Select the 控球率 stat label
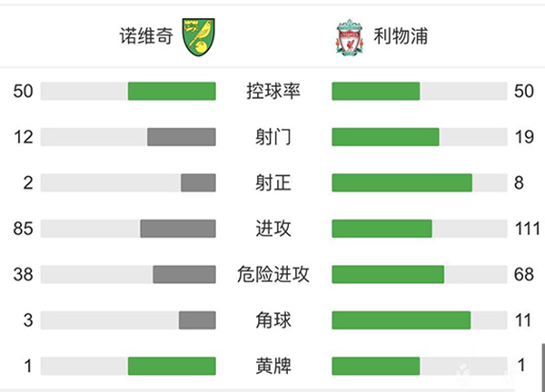The width and height of the screenshot is (545, 392). tap(273, 92)
